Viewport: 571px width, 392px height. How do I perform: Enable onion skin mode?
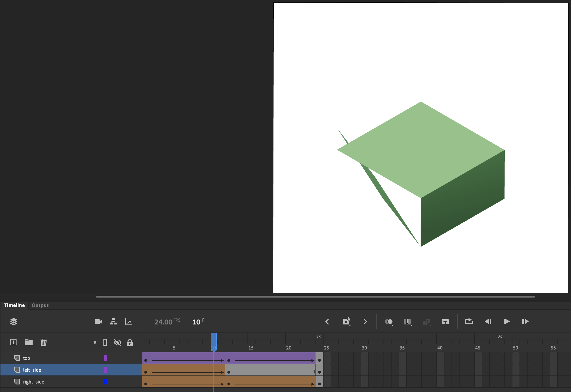[x=389, y=321]
